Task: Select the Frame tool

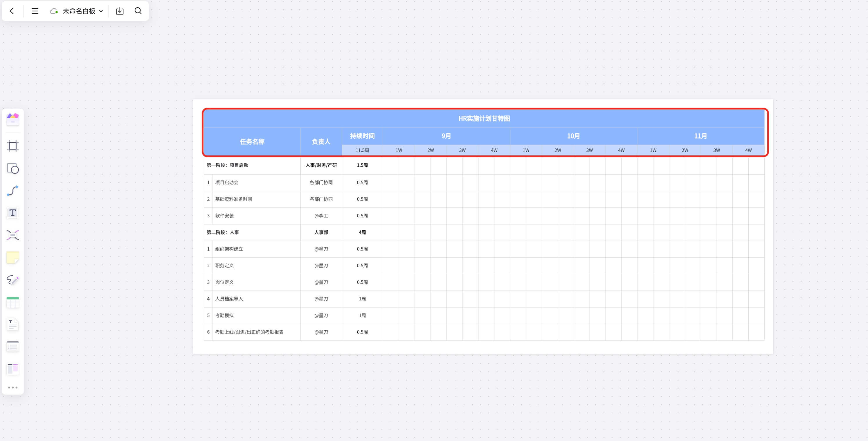Action: [x=13, y=146]
